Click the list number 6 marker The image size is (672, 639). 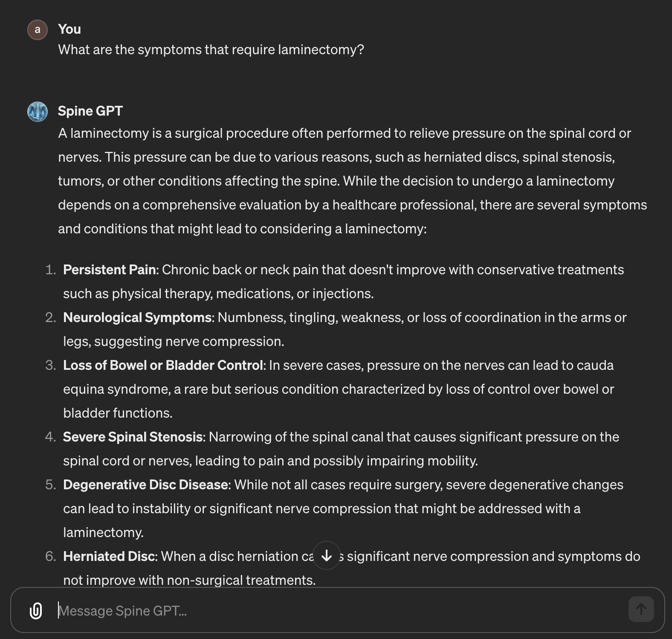point(51,556)
